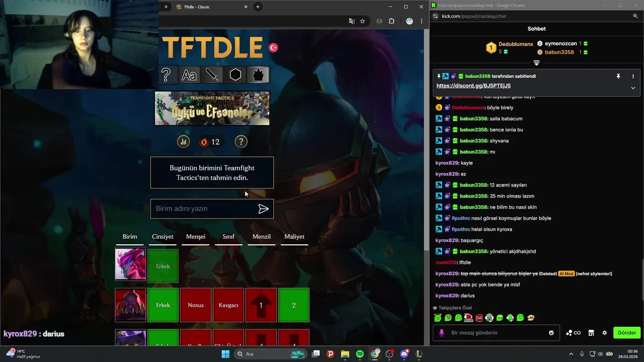Open the emoji picker in chat input
The image size is (644, 362).
click(551, 333)
